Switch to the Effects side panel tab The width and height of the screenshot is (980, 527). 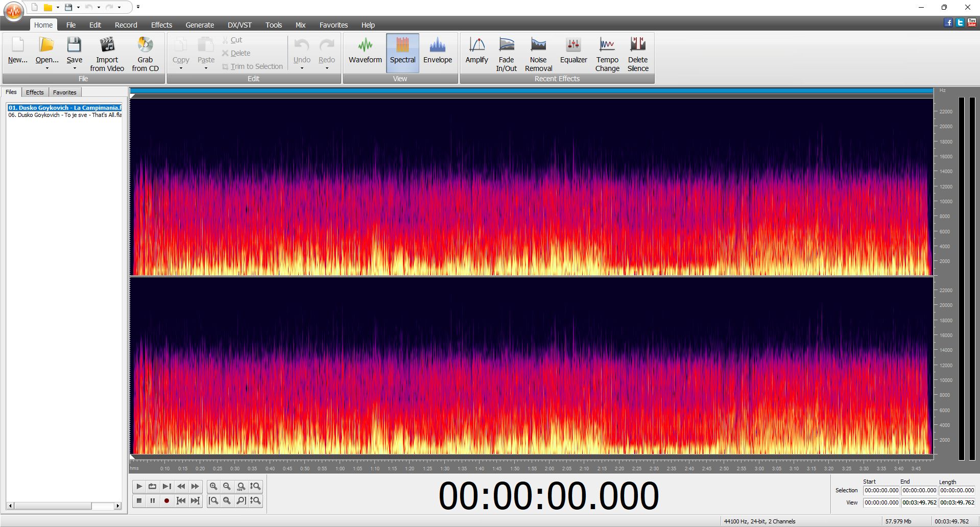pyautogui.click(x=35, y=92)
